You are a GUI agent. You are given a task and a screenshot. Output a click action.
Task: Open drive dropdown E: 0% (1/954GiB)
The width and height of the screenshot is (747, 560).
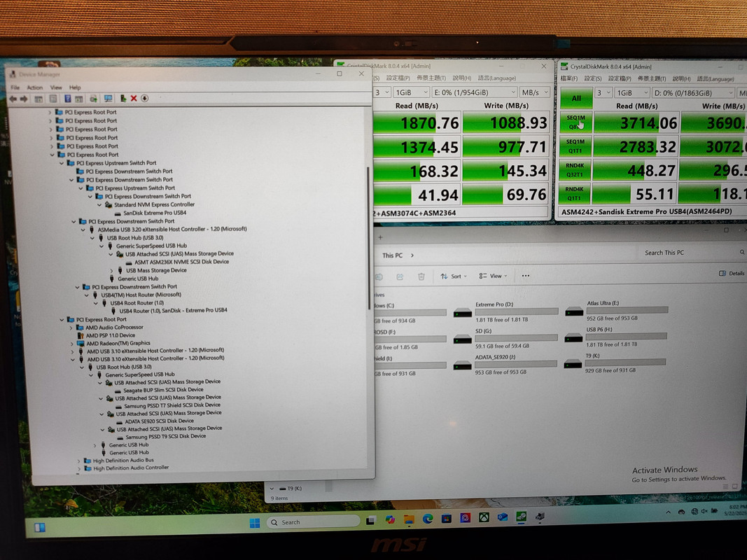(475, 92)
